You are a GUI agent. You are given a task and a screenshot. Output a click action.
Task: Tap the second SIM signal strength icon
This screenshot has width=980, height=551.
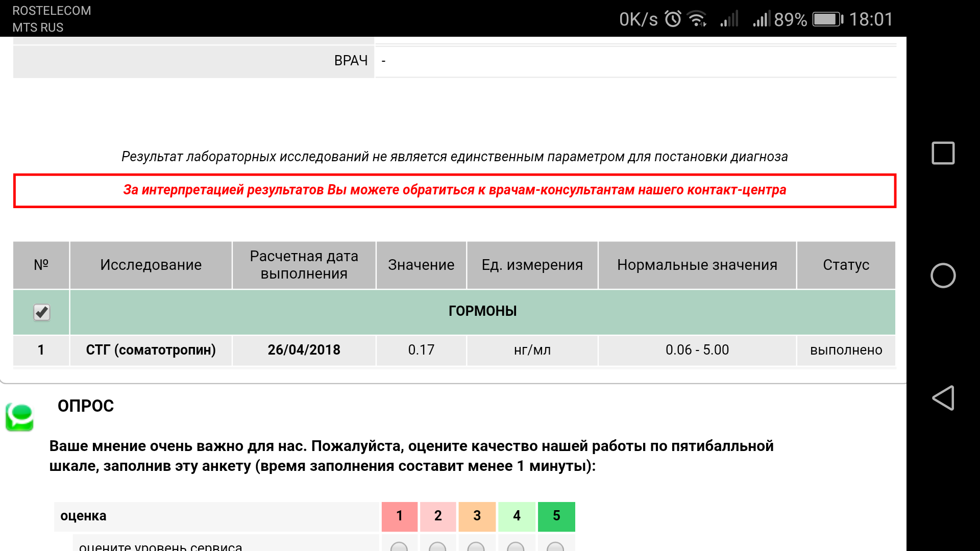761,19
